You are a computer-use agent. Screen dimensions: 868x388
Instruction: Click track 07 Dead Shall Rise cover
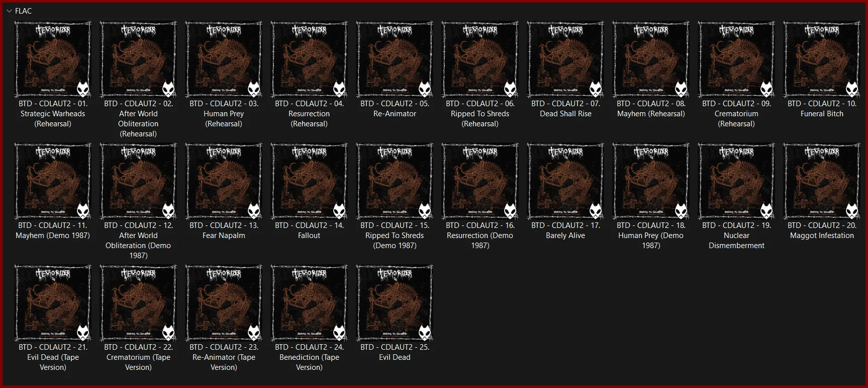pos(565,59)
